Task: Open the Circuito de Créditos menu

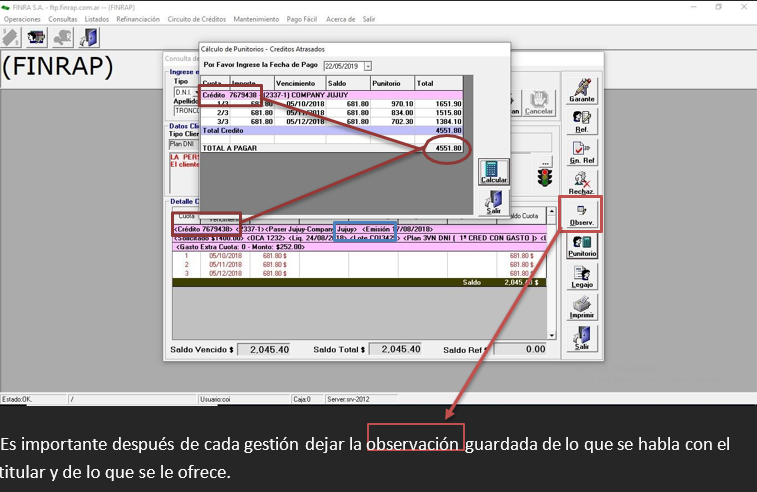Action: click(197, 19)
